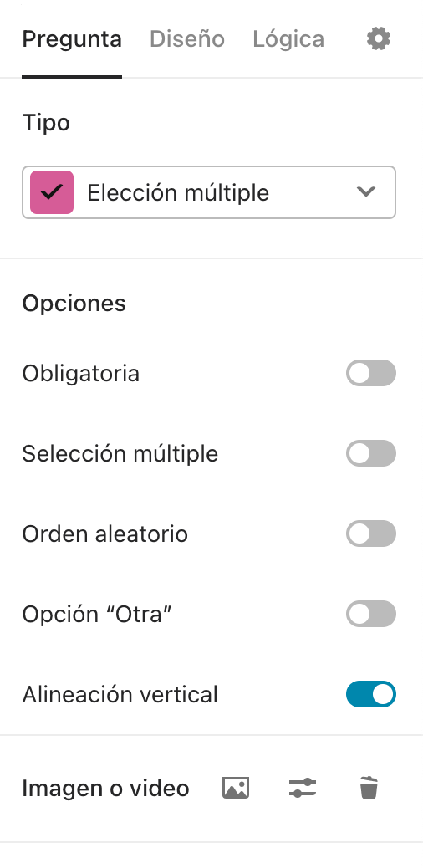Click the dropdown chevron arrow
The width and height of the screenshot is (423, 868).
point(366,192)
